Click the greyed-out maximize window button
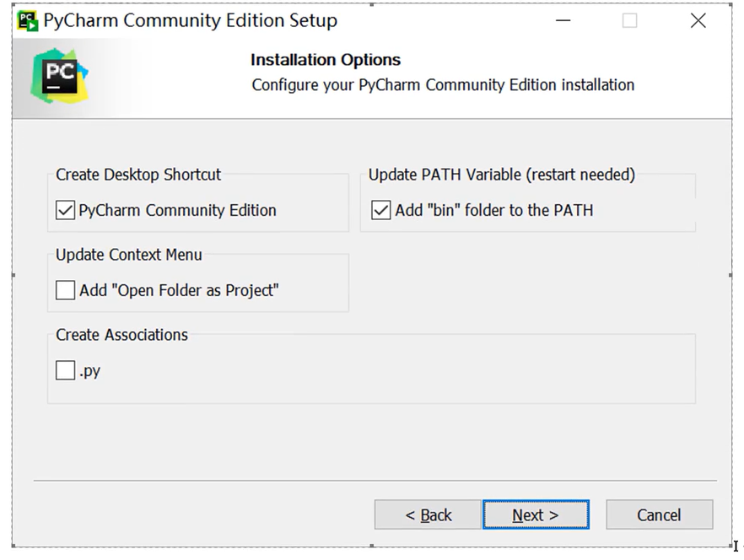Screen dimensions: 744x560 [x=629, y=21]
